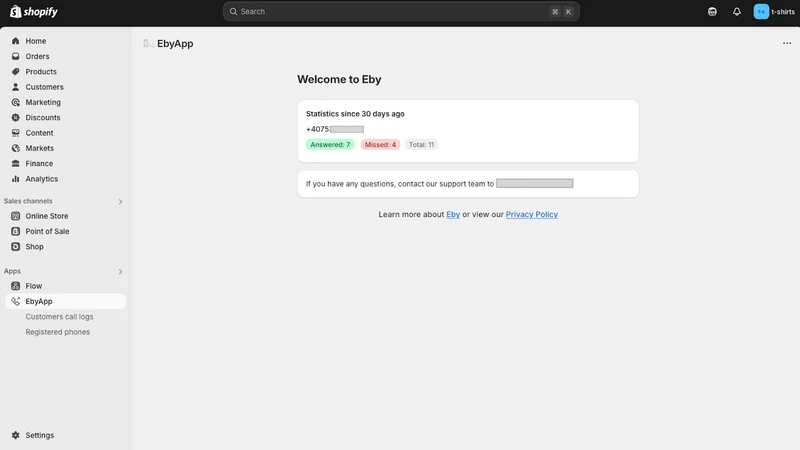Click the Analytics bar chart icon
The image size is (800, 450).
coord(15,179)
